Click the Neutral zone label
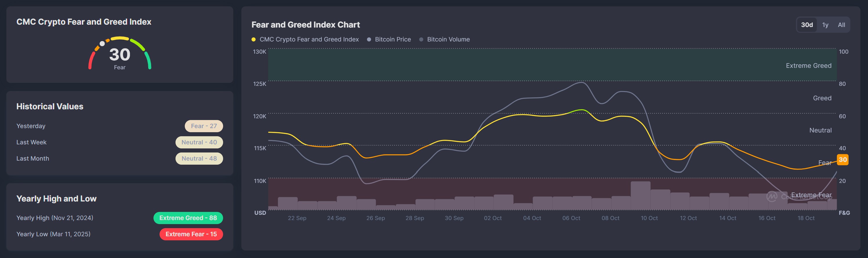 (820, 130)
